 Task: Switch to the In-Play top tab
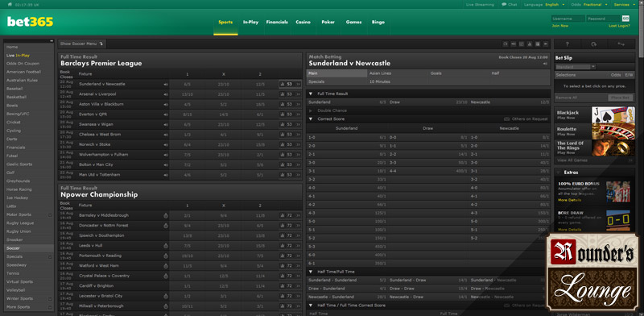(x=250, y=23)
